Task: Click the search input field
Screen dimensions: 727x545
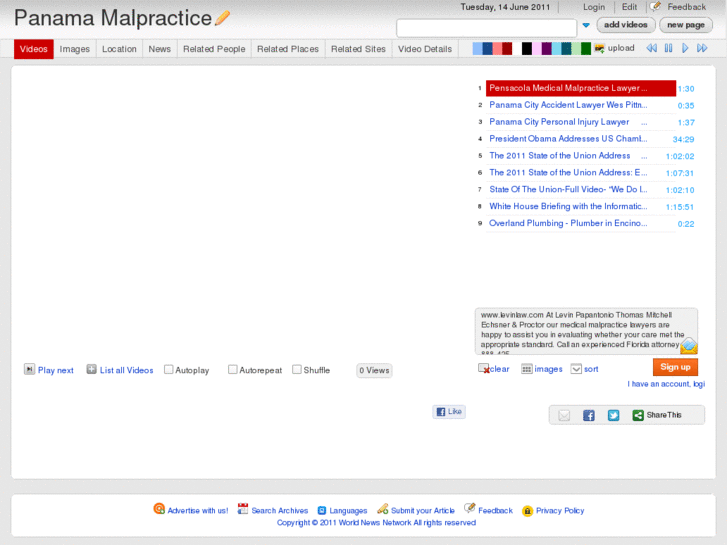Action: [x=486, y=28]
